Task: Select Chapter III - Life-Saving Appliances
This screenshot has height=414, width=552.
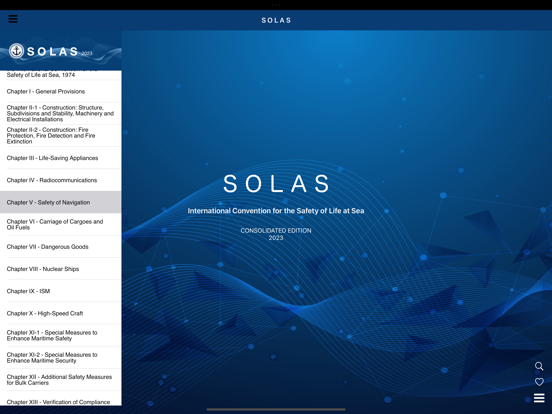Action: [61, 158]
